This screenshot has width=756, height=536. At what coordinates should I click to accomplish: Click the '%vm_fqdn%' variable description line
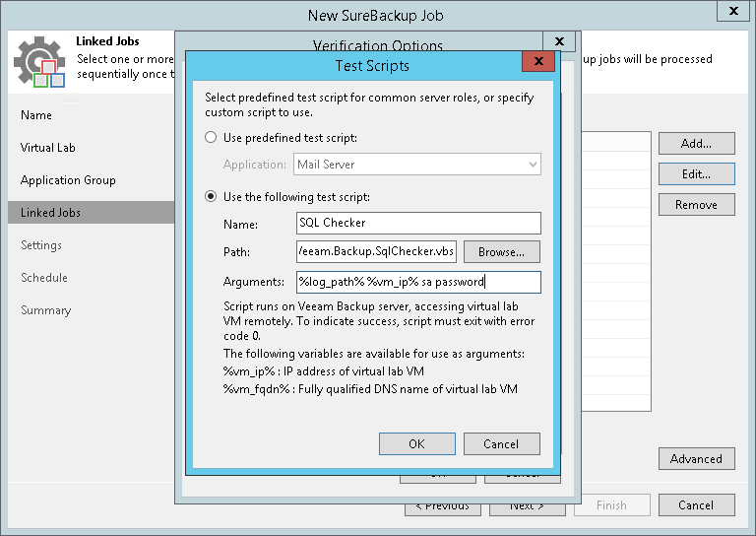(370, 389)
